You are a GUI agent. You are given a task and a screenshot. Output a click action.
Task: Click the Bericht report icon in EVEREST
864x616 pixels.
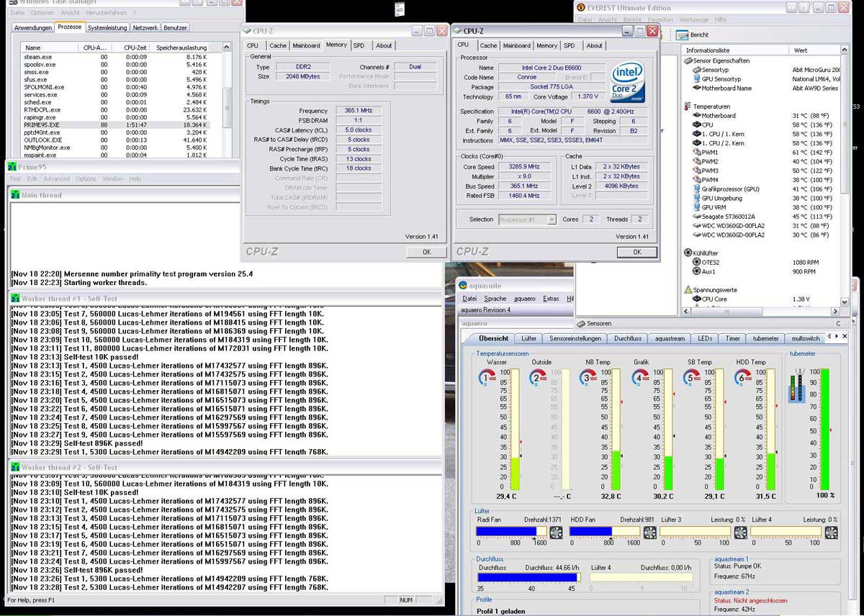(680, 35)
